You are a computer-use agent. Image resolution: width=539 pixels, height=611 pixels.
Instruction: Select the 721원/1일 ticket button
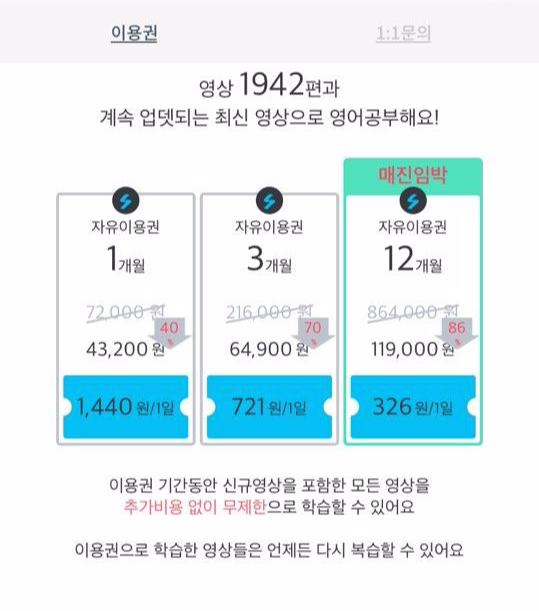(x=269, y=407)
